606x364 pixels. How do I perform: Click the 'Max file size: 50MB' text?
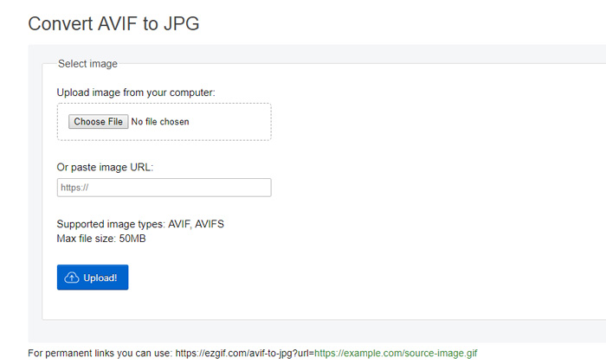(x=101, y=238)
